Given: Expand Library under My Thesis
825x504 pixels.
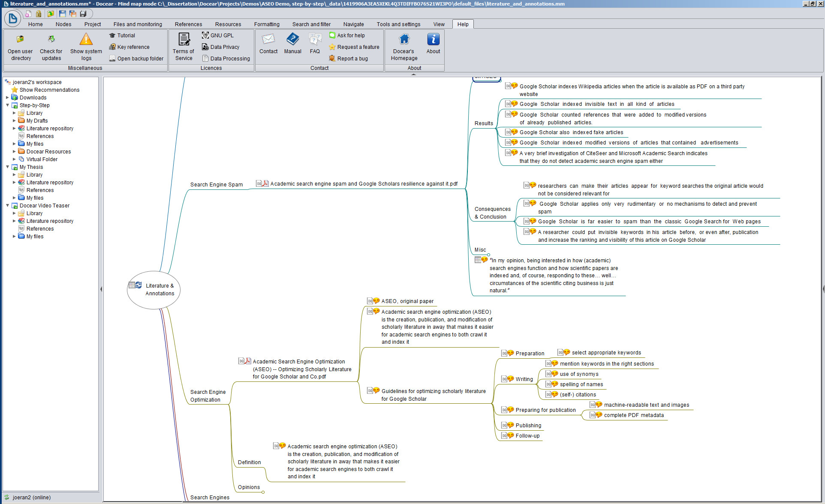Looking at the screenshot, I should pos(14,174).
